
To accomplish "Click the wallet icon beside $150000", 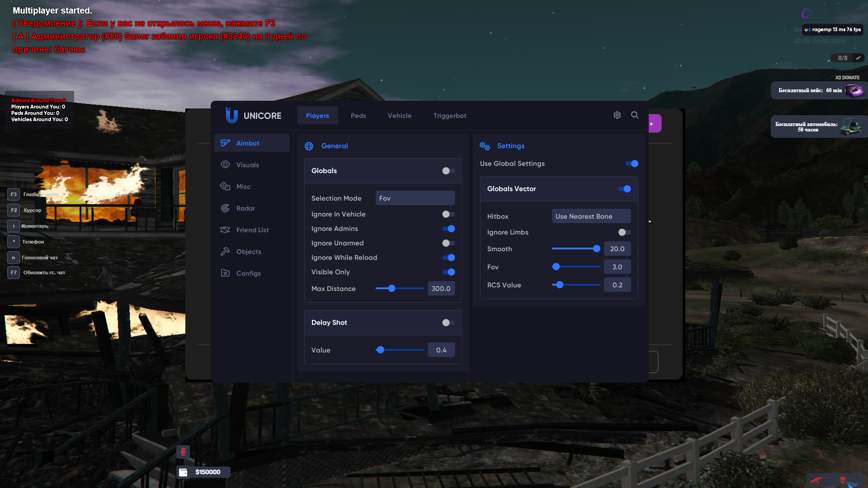I will tap(183, 472).
